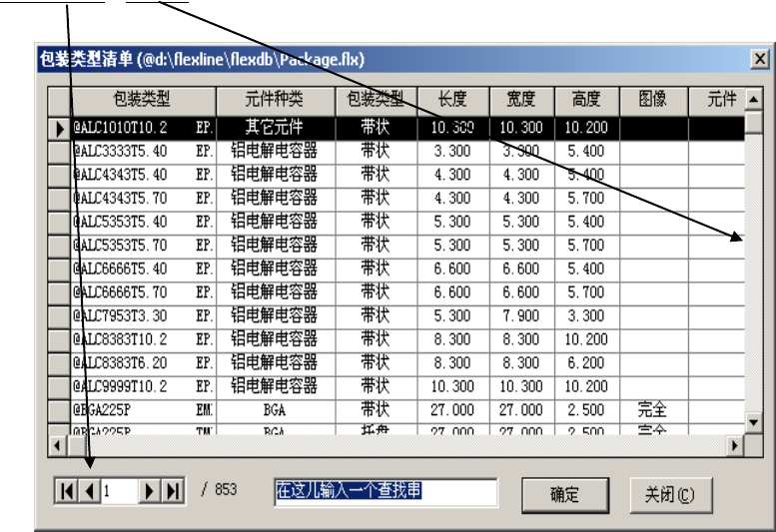776x532 pixels.
Task: Click the row selector of @ALC1010T10.2
Action: [x=59, y=128]
